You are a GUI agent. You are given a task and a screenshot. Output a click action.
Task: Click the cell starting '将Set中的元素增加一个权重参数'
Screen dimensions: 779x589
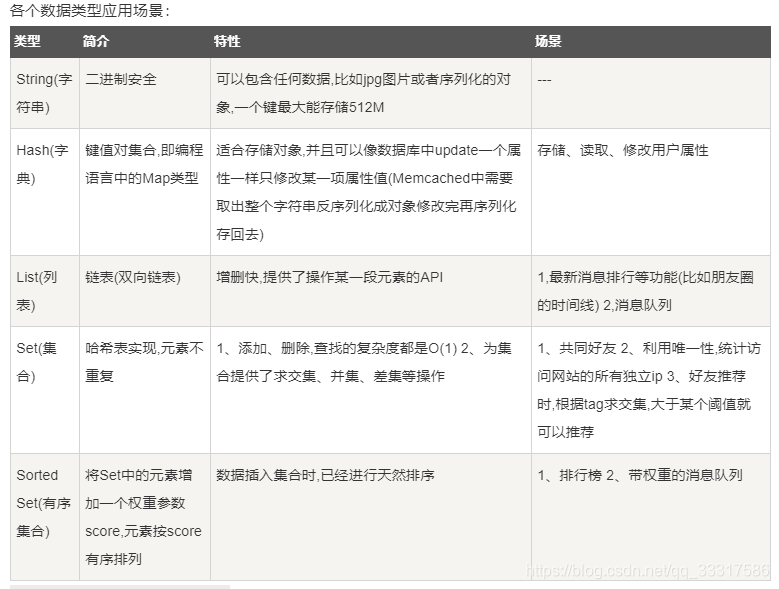point(145,517)
